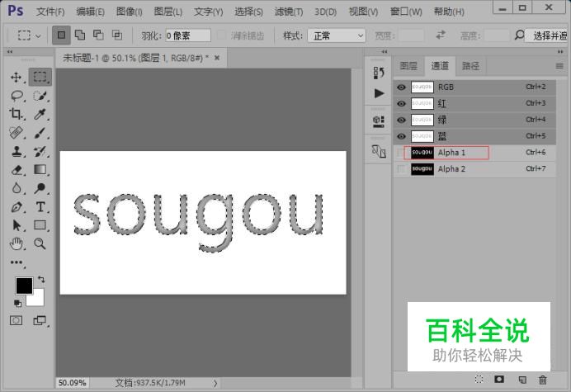The width and height of the screenshot is (571, 392).
Task: Select the Pen tool
Action: coord(17,207)
